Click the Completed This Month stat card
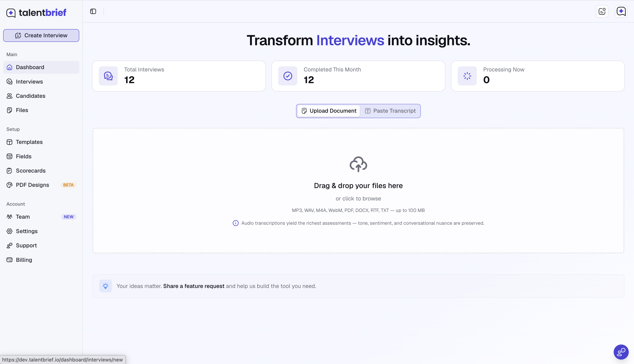 [358, 76]
